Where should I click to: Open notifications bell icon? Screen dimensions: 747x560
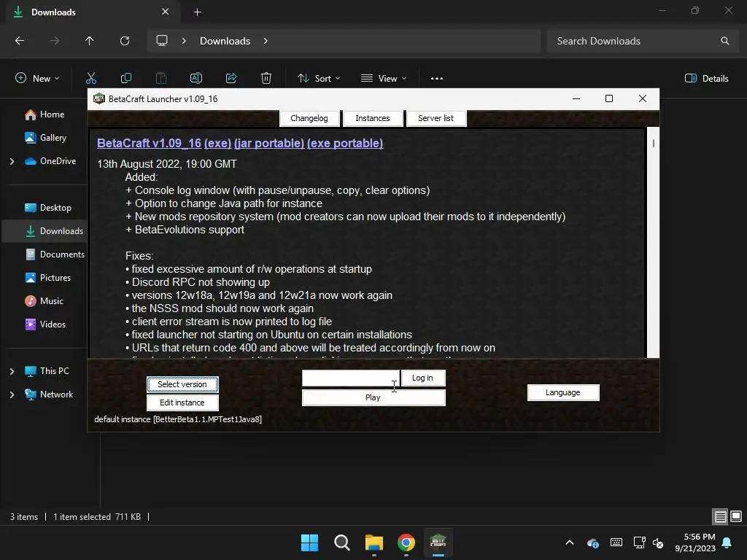727,542
